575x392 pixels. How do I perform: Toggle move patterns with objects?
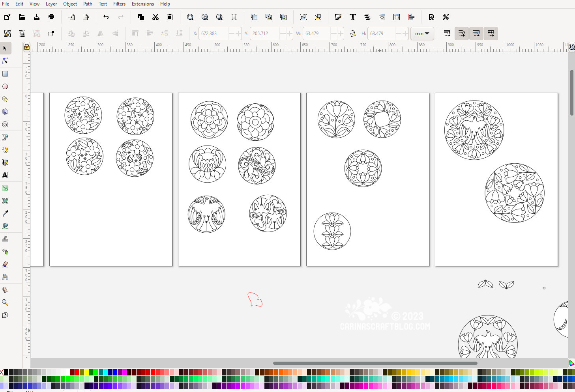[x=491, y=34]
